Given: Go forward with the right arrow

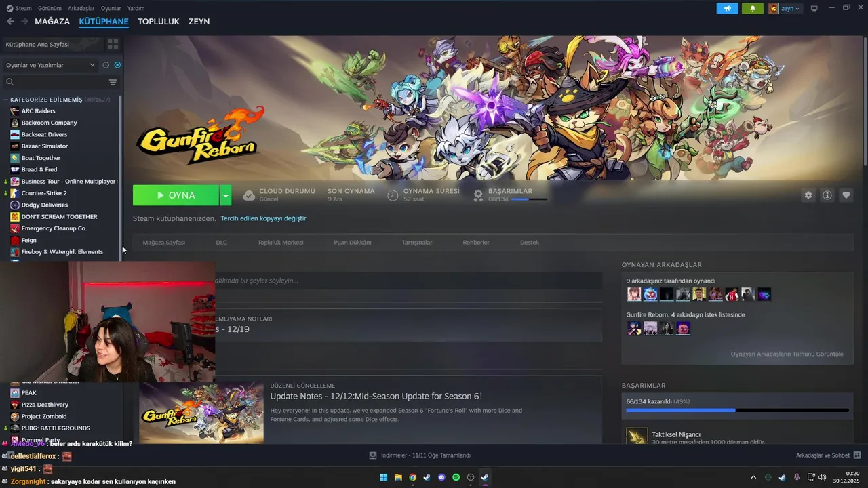Looking at the screenshot, I should (x=24, y=22).
